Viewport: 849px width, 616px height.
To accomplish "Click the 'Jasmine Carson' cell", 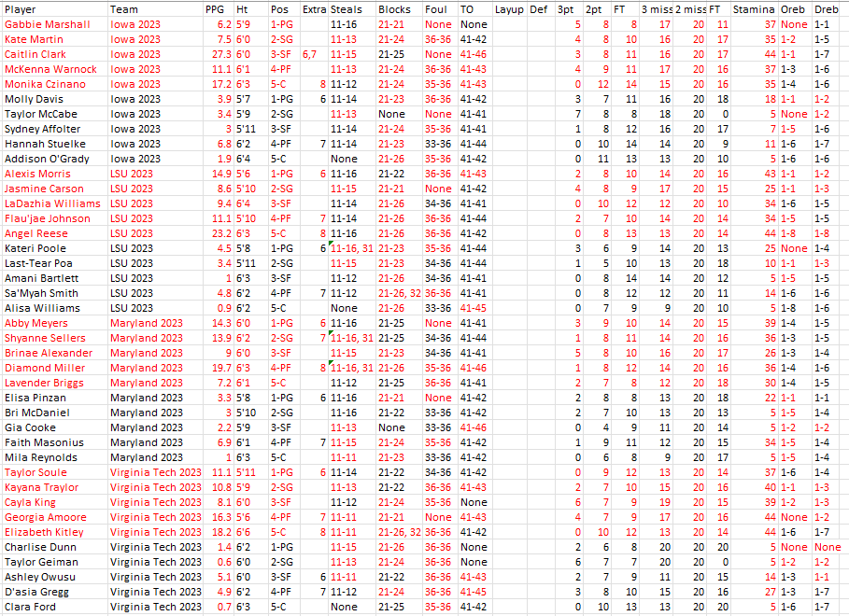I will pos(54,189).
